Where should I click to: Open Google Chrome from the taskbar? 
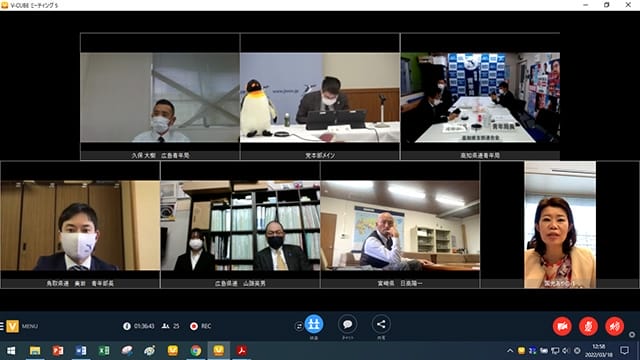[x=196, y=351]
